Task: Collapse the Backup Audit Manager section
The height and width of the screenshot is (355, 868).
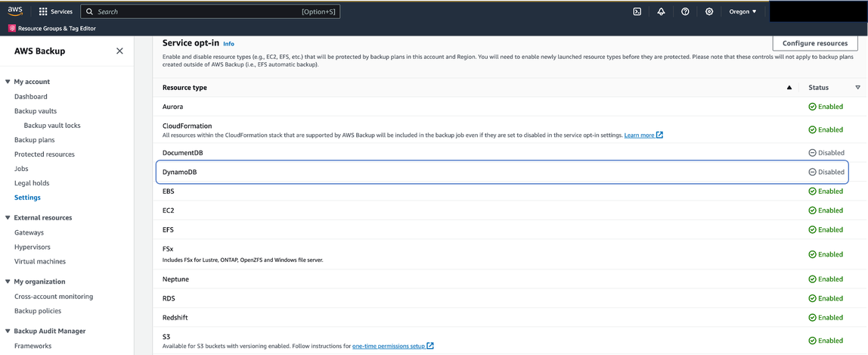Action: (8, 332)
